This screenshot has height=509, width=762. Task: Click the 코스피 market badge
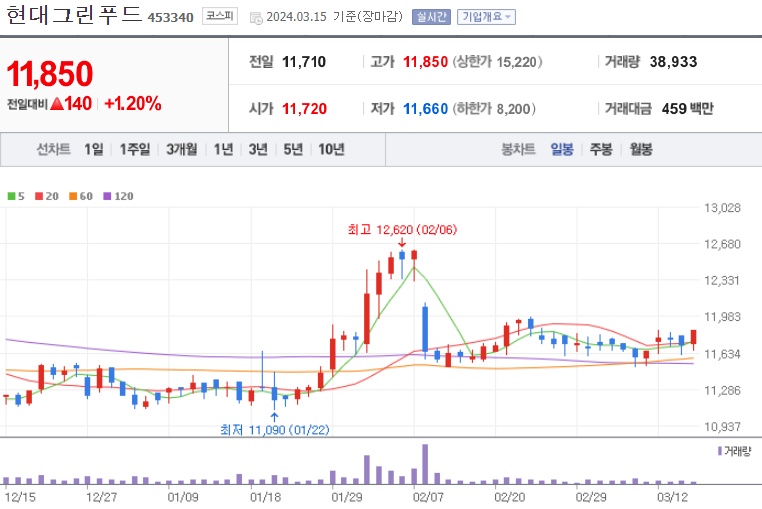(x=220, y=17)
